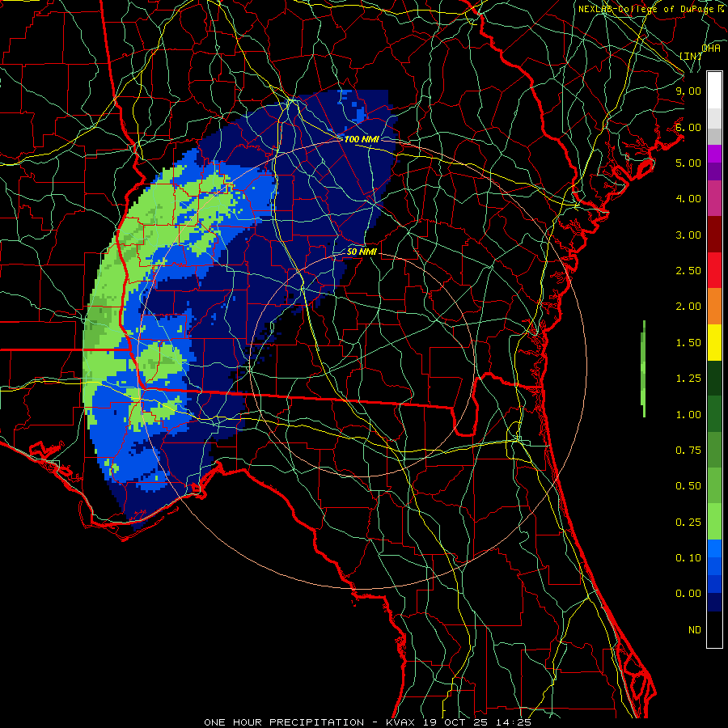Select the 3.00 legend value
The height and width of the screenshot is (728, 728).
(x=688, y=235)
